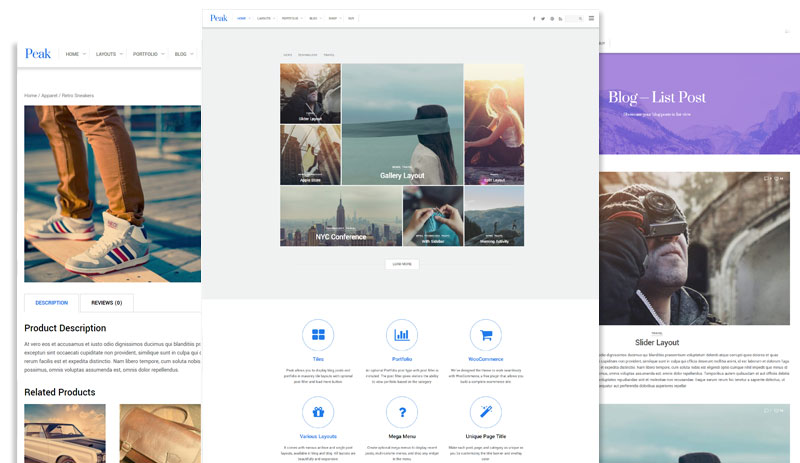800x463 pixels.
Task: Click the retro sneakers product image
Action: pos(112,194)
